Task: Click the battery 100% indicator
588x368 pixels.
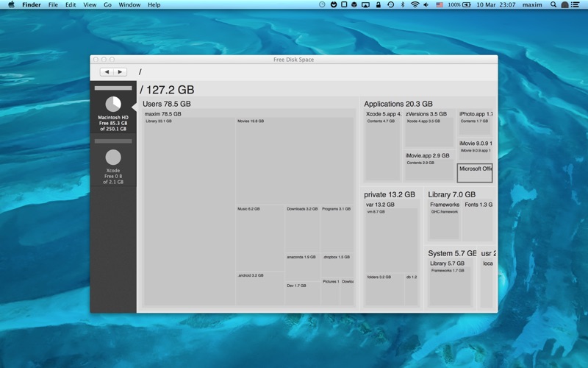Action: point(459,4)
